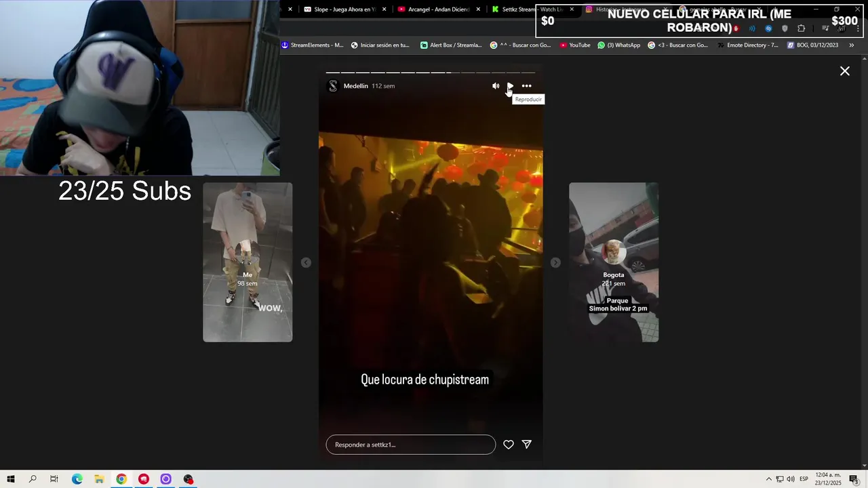This screenshot has width=868, height=488.
Task: Open OBS Studio from the taskbar
Action: click(189, 479)
